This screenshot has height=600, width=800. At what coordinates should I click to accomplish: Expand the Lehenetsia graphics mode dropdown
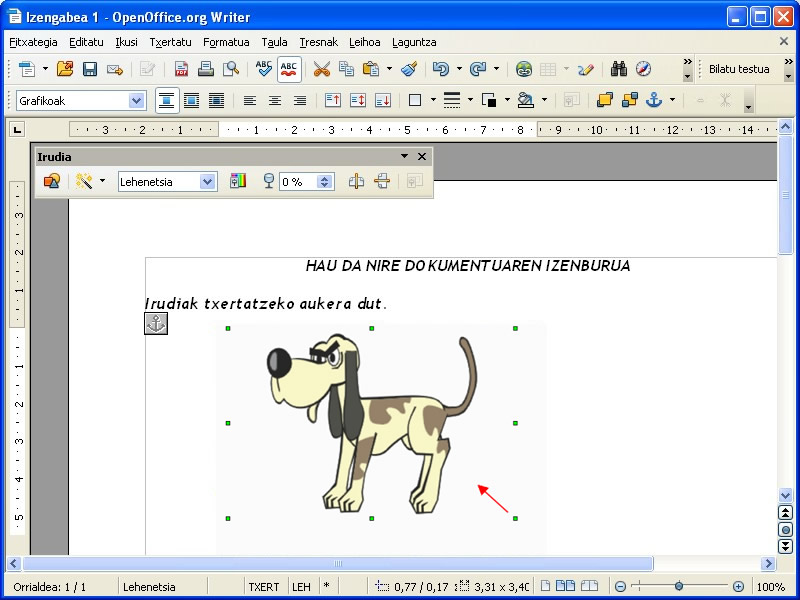tap(208, 181)
